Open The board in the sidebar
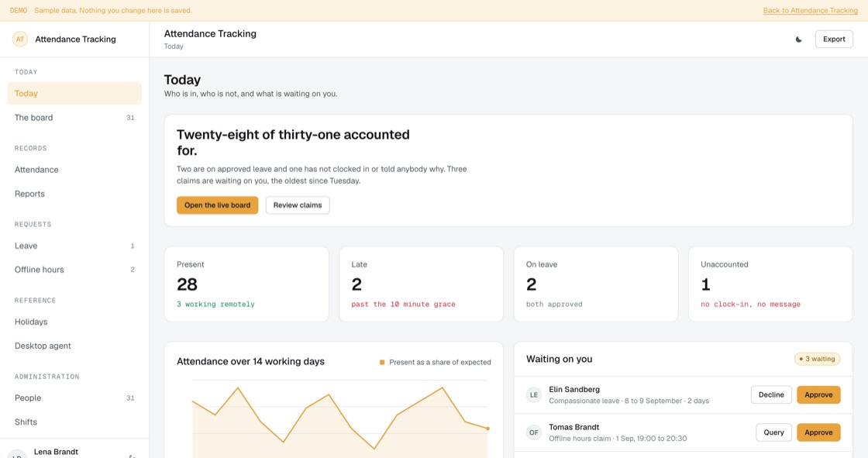This screenshot has height=458, width=868. click(74, 118)
